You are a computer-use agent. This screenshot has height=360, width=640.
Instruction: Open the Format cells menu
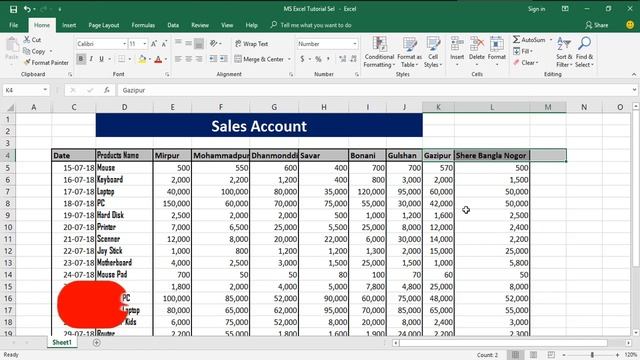pyautogui.click(x=497, y=52)
